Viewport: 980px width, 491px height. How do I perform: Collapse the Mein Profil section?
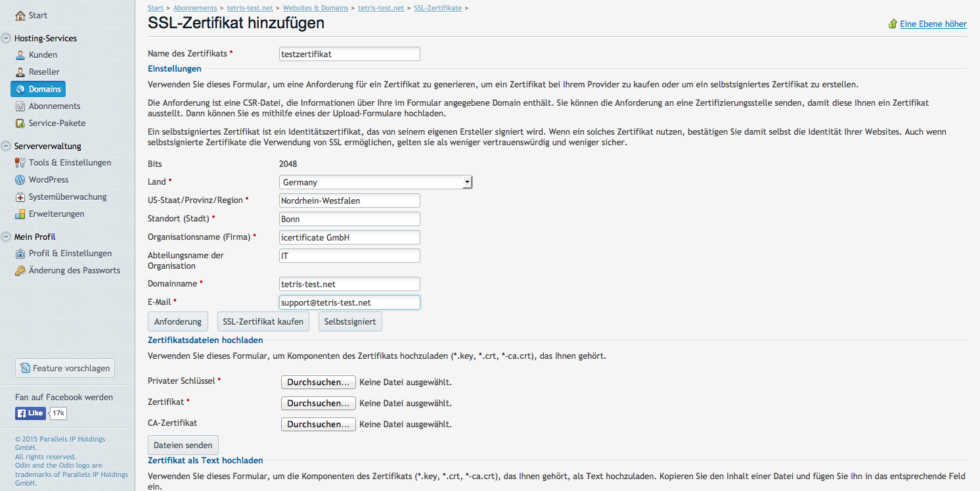pyautogui.click(x=6, y=237)
